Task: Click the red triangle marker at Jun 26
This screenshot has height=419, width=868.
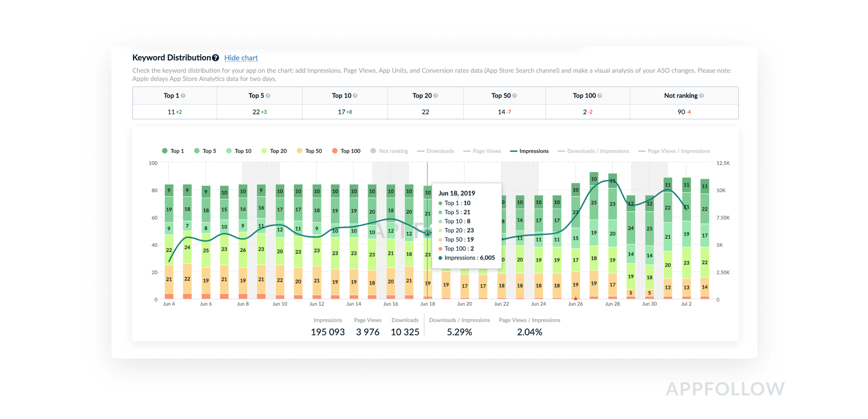Action: pos(576,299)
